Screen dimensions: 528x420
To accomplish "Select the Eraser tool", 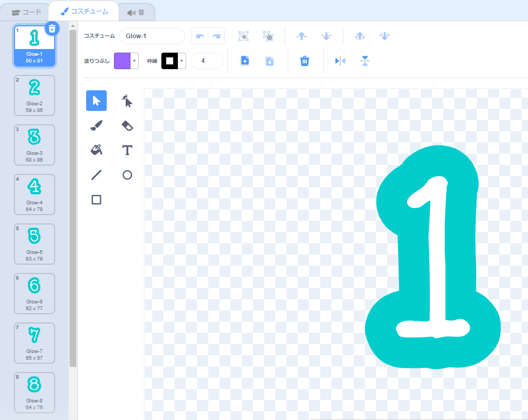I will [x=127, y=125].
